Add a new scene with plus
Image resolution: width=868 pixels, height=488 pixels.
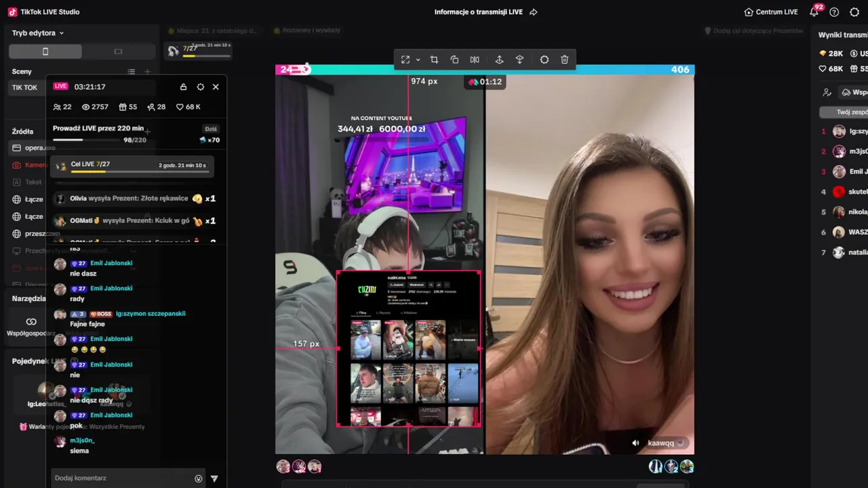pos(147,71)
